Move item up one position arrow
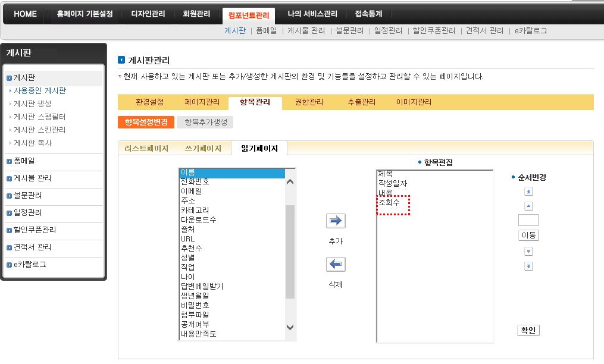Viewport: 604px width, 364px height. pyautogui.click(x=528, y=206)
